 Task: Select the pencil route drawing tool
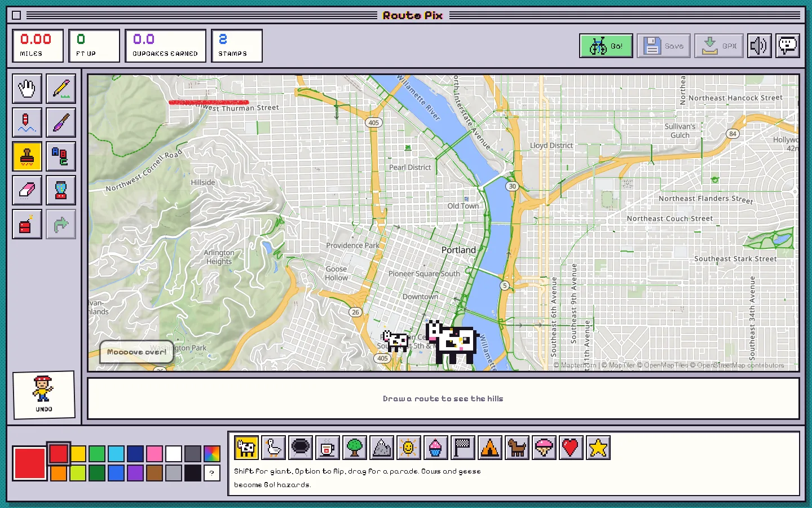(x=61, y=89)
